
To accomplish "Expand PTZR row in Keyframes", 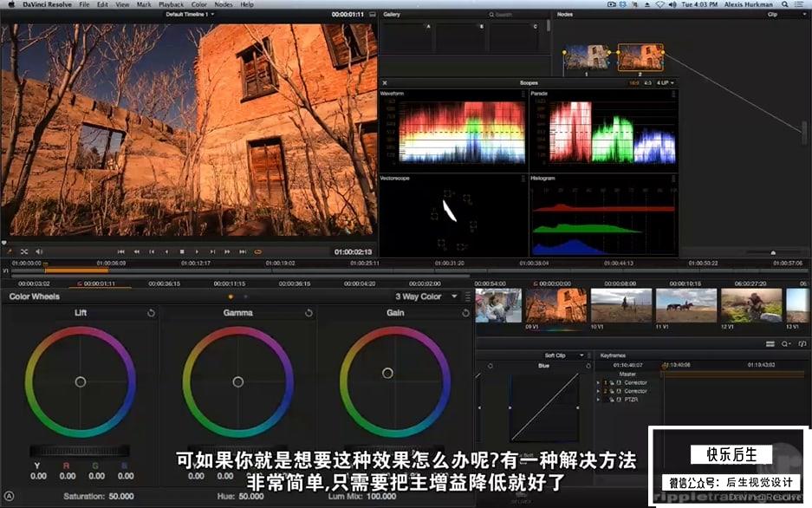I will [x=598, y=400].
